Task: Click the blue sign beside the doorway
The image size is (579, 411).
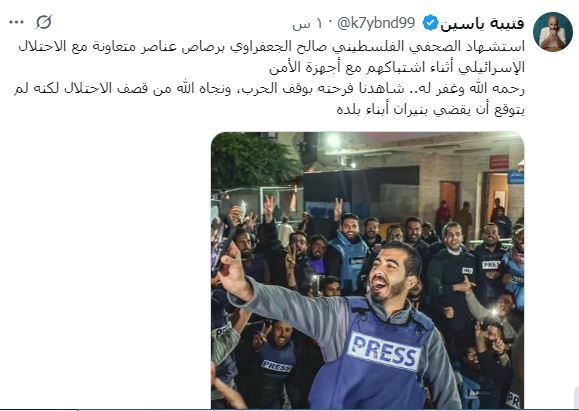Action: coord(515,177)
